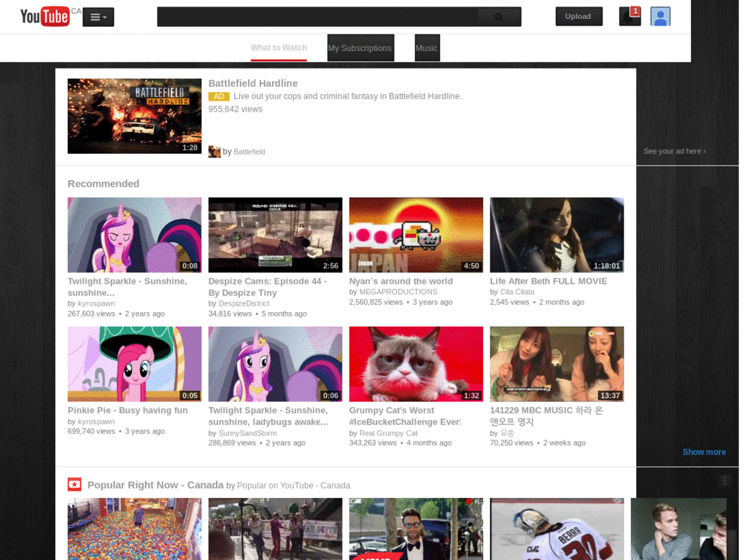Play Nyan's around the world thumbnail
Viewport: 747px width, 560px height.
416,235
